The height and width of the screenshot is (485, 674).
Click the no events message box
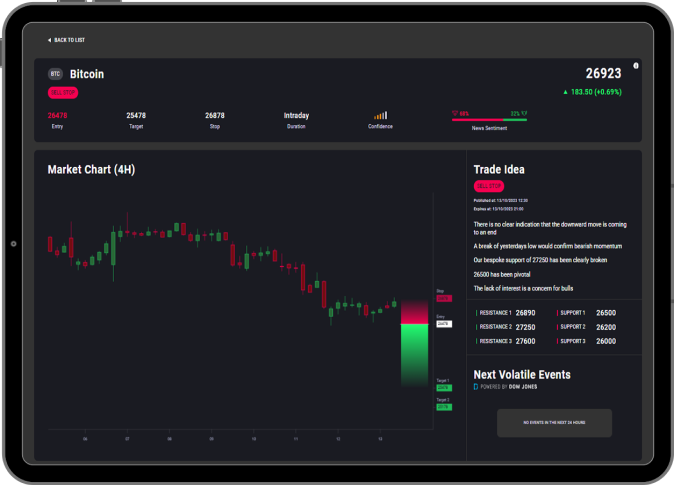pos(554,423)
